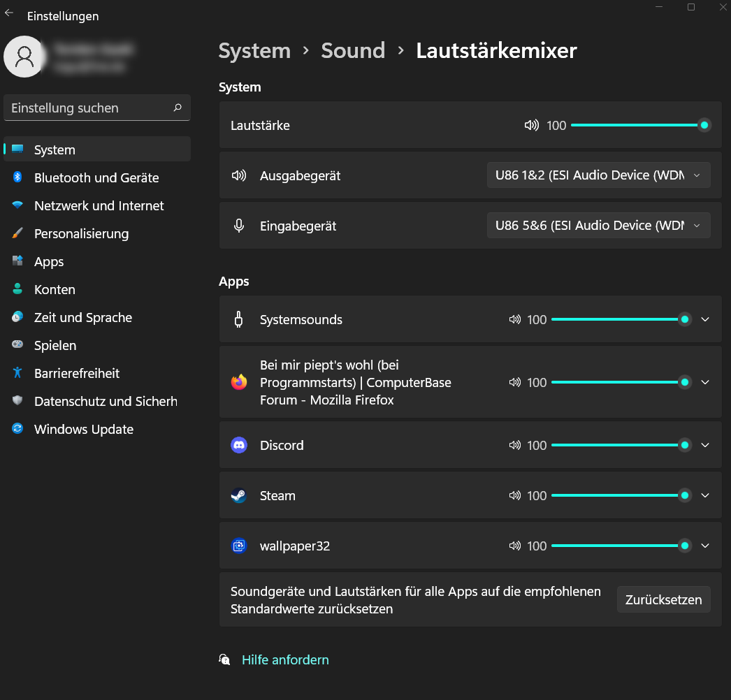Mute the Firefox app volume icon
Image resolution: width=731 pixels, height=700 pixels.
pyautogui.click(x=515, y=383)
